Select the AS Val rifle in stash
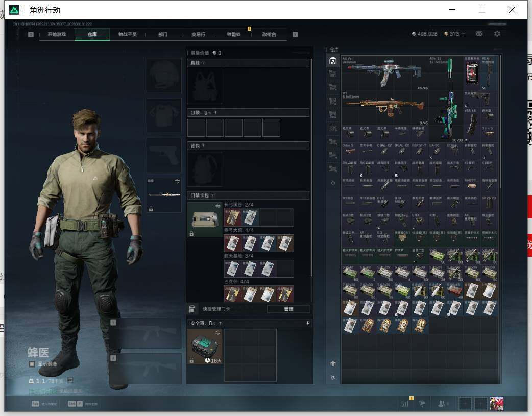 [385, 73]
